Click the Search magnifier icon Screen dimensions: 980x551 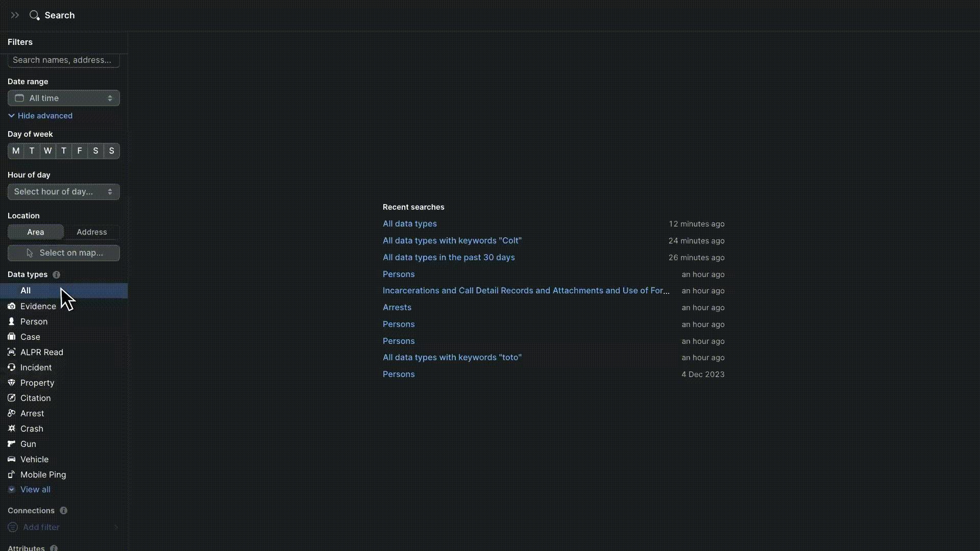pyautogui.click(x=34, y=15)
